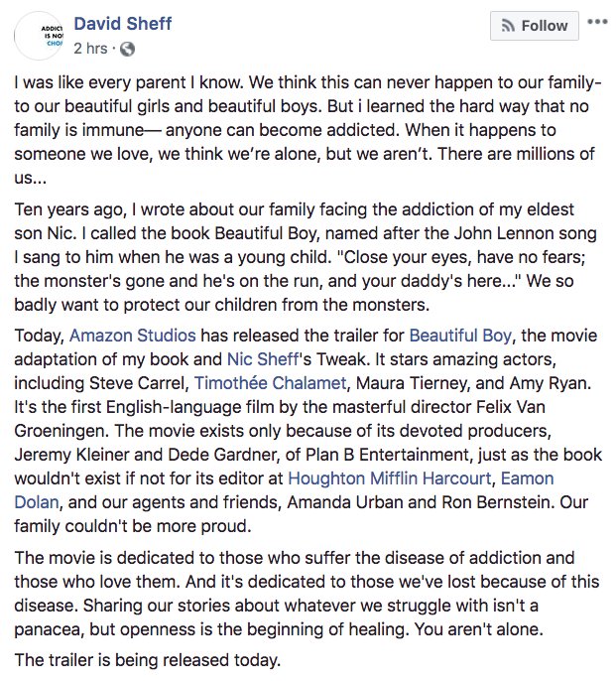
Task: Follow David Sheff with the Follow button
Action: [533, 26]
